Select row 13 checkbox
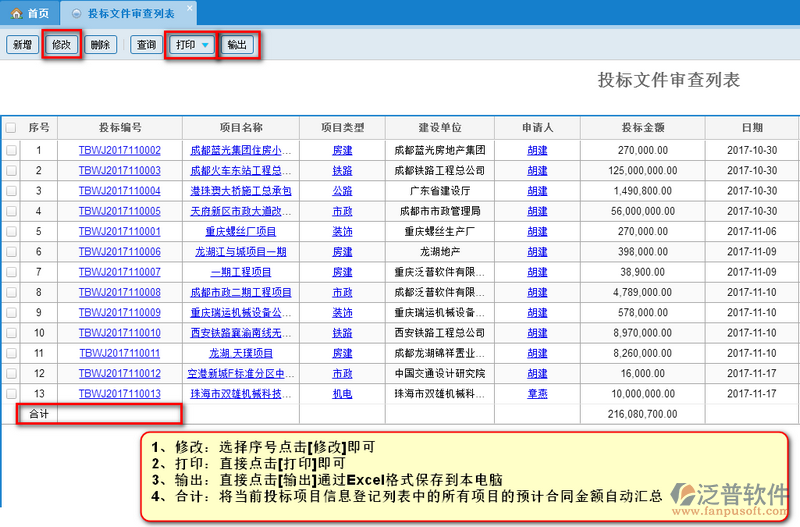 (11, 394)
